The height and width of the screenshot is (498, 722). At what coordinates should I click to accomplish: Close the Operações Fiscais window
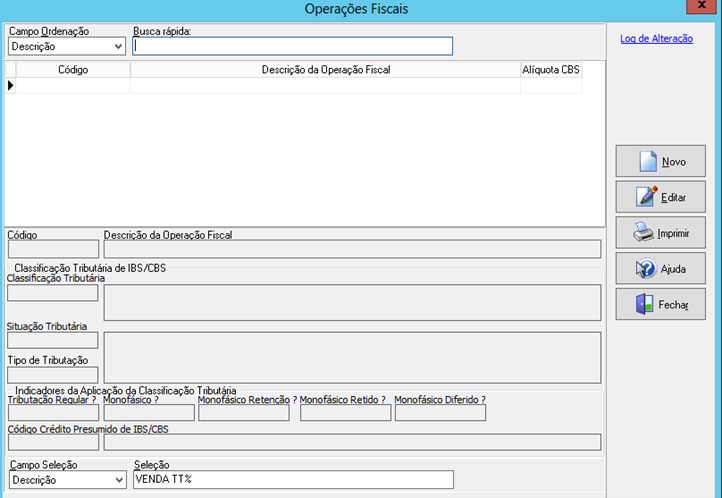tap(702, 8)
